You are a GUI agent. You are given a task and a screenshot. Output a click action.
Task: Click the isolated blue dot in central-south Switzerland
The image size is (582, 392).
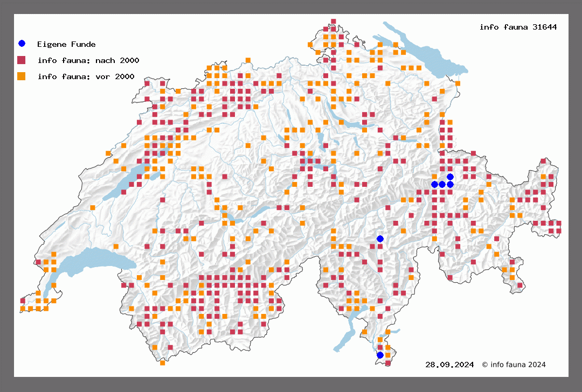coord(380,239)
